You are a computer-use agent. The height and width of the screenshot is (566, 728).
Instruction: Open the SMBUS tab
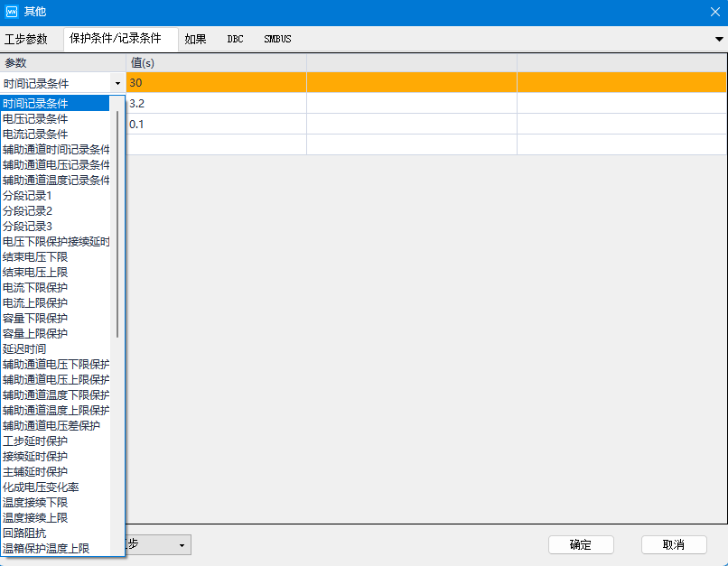point(277,39)
